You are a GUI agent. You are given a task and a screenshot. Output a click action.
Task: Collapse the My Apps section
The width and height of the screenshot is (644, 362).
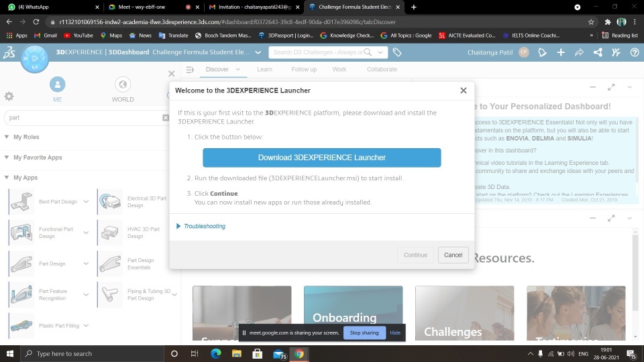(x=7, y=177)
